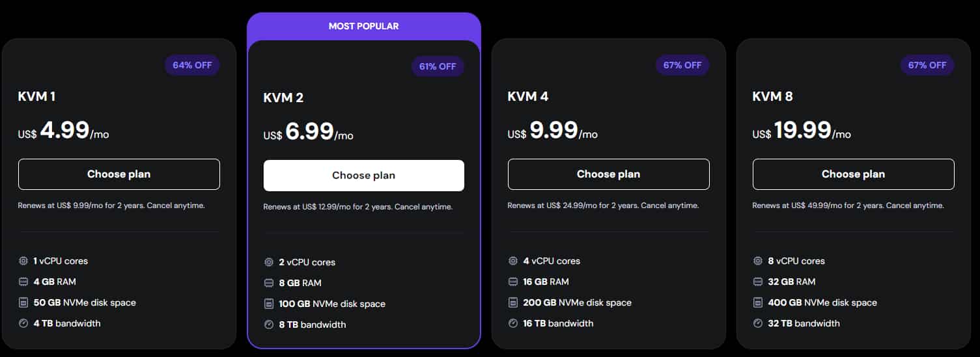980x357 pixels.
Task: Click the RAM icon in KVM 4 plan
Action: tap(513, 282)
